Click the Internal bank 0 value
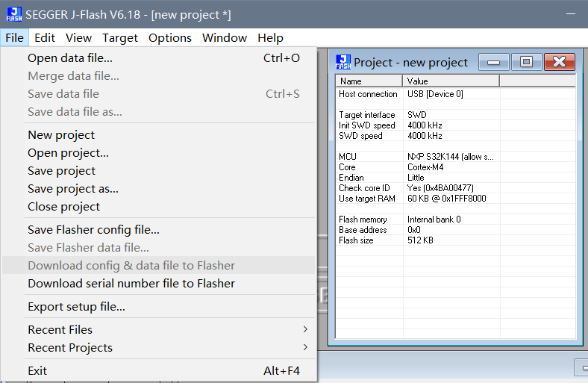 click(434, 219)
